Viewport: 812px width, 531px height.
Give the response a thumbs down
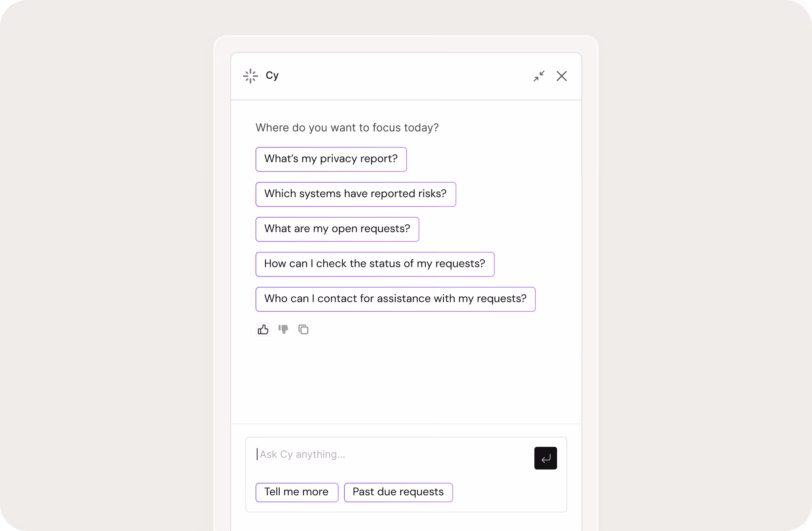click(283, 329)
